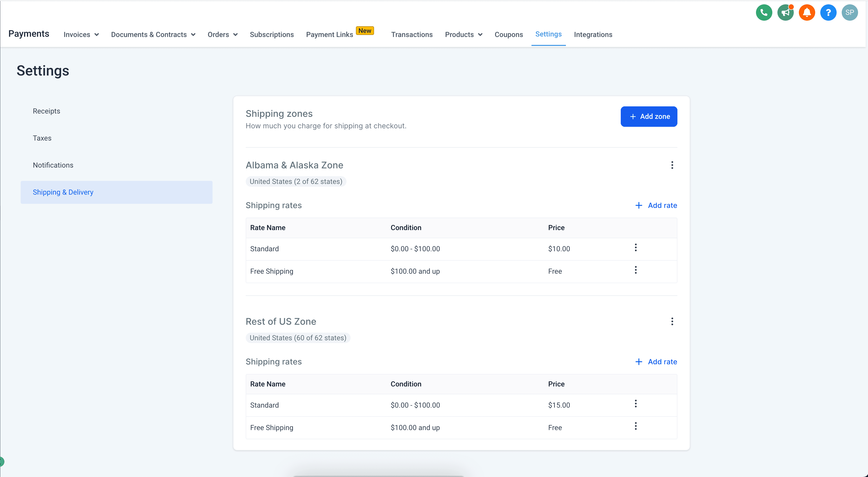The image size is (868, 477).
Task: Open Rest of US Zone options menu
Action: (672, 321)
